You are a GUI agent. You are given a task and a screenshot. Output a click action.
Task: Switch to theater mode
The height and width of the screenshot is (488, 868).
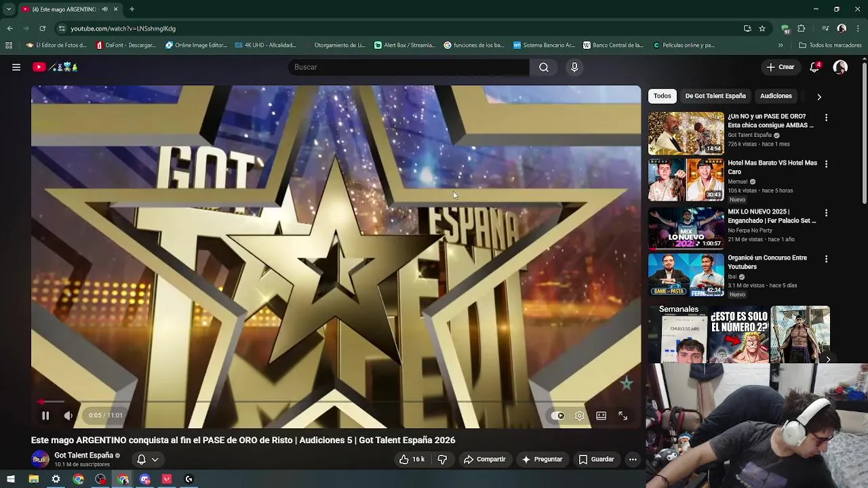(x=601, y=415)
